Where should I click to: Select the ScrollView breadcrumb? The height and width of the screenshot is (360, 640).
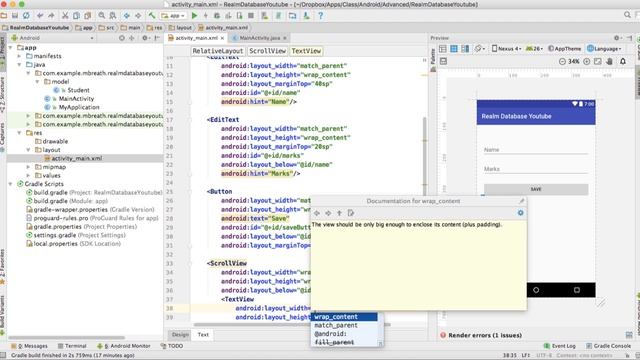pos(267,51)
